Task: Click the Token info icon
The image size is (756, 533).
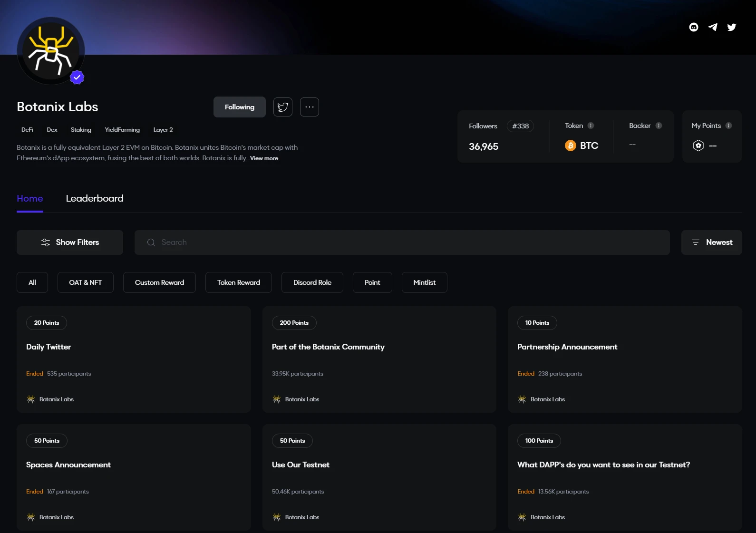Action: pos(591,126)
